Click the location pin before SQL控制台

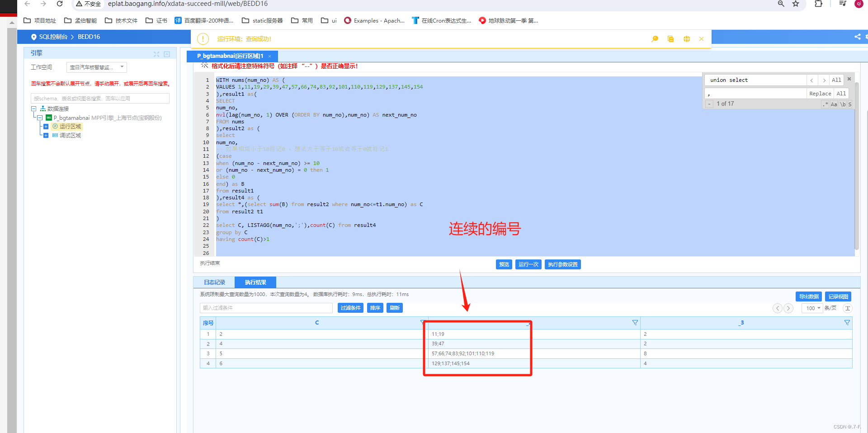point(33,37)
